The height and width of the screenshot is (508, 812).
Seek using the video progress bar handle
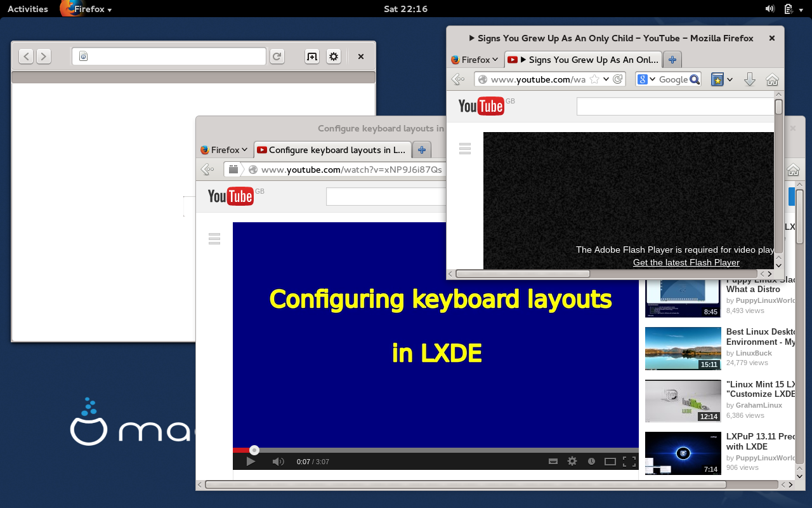tap(254, 450)
